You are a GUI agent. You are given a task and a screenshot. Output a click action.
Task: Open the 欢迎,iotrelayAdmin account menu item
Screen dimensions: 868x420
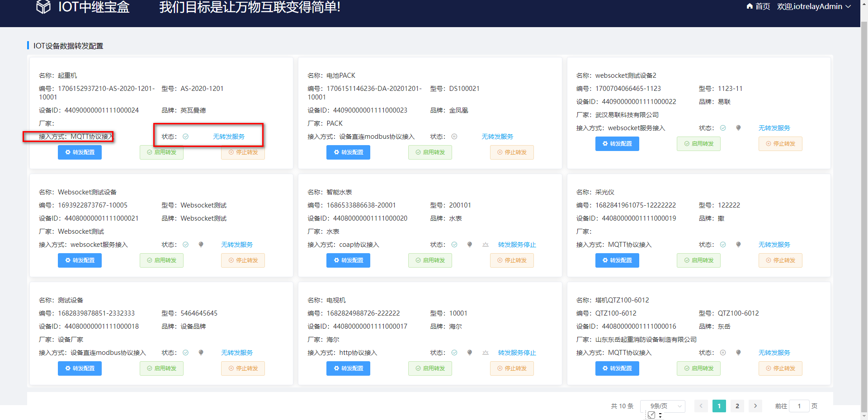coord(809,6)
